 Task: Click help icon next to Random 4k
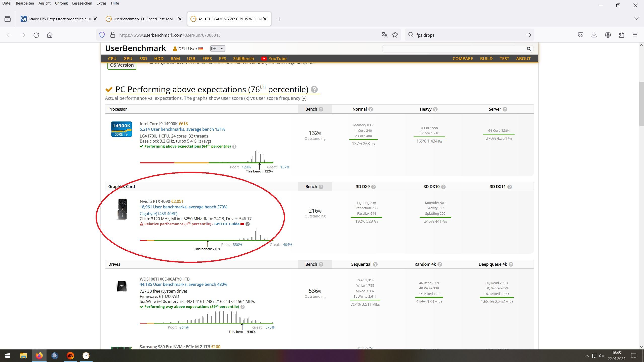440,264
